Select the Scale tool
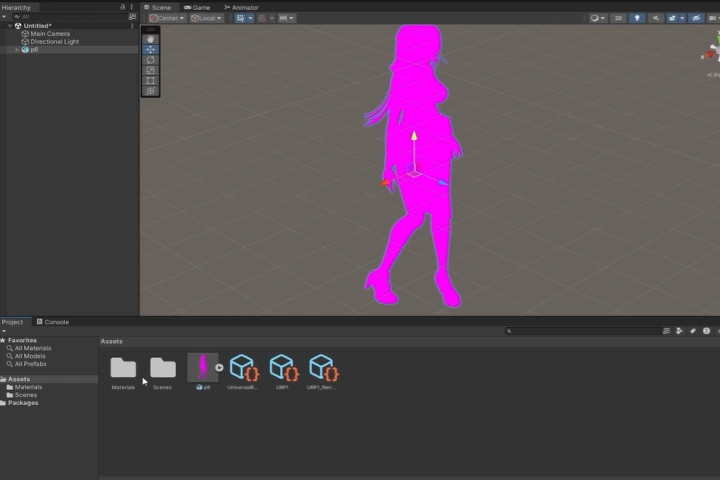Viewport: 720px width, 480px height. coord(150,70)
